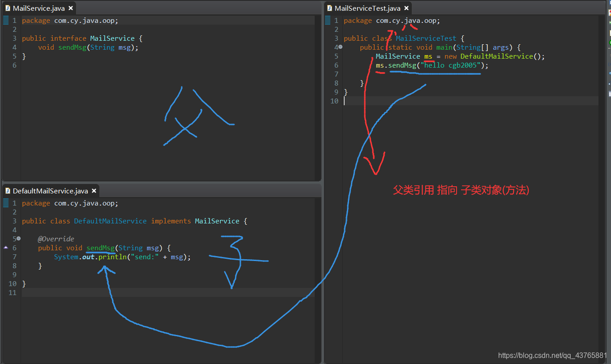
Task: Close the DefaultMailService.java tab
Action: [94, 191]
